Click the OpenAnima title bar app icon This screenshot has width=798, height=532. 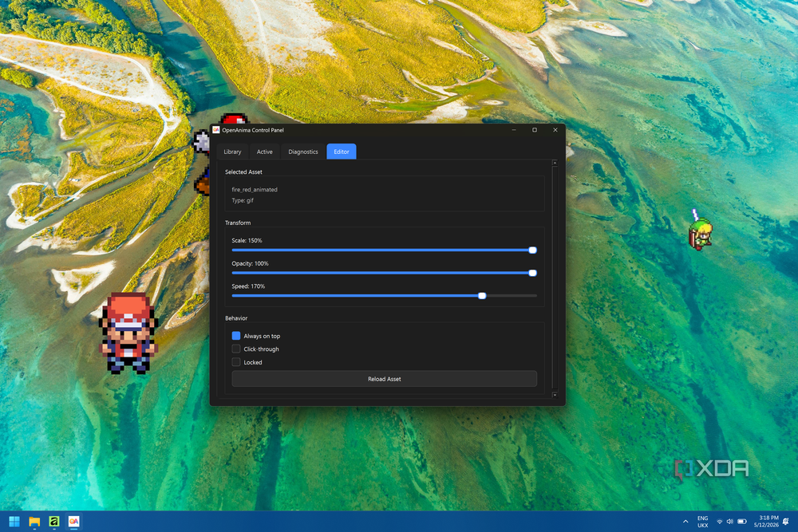point(216,130)
